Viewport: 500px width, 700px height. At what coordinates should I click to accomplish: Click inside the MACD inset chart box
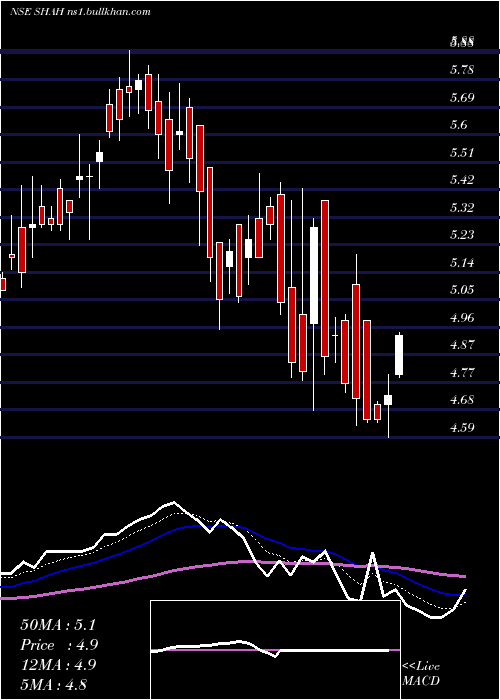(x=275, y=650)
